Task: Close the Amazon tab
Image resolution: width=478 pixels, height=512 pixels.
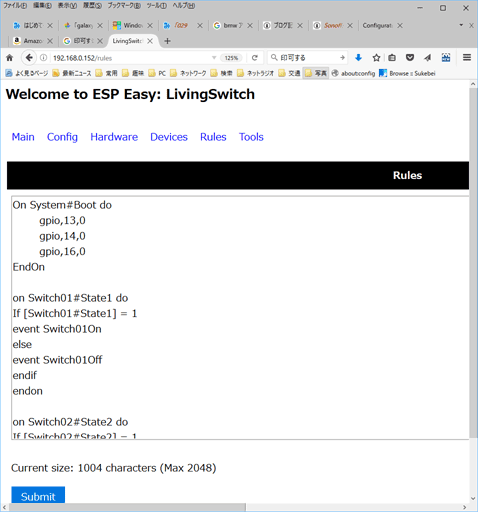Action: (x=50, y=41)
